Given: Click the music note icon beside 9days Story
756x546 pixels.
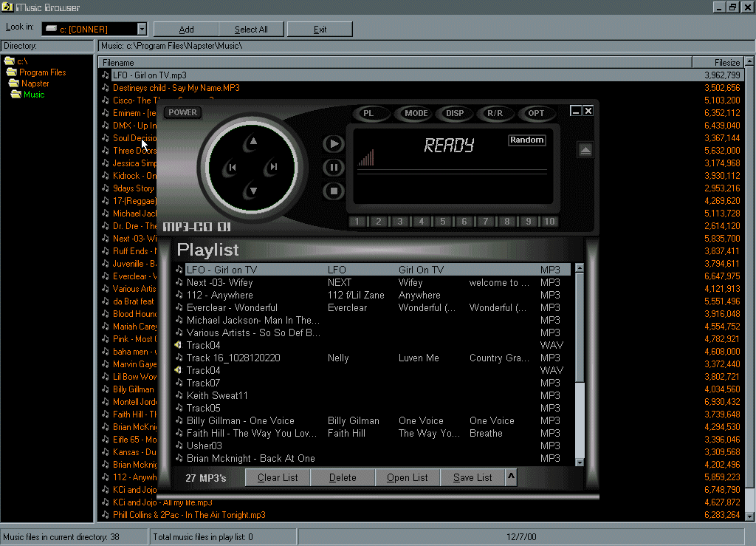Looking at the screenshot, I should click(106, 188).
